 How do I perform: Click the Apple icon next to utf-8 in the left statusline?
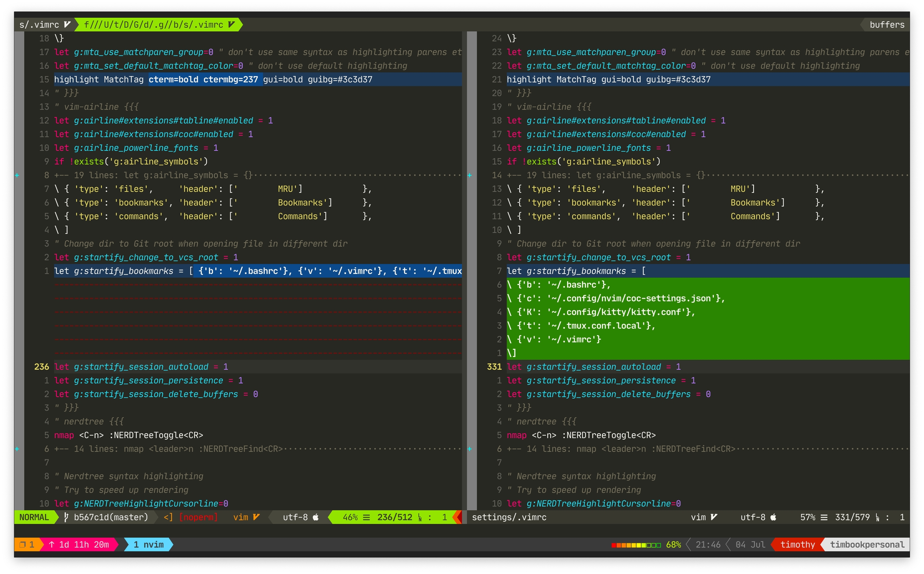[316, 517]
